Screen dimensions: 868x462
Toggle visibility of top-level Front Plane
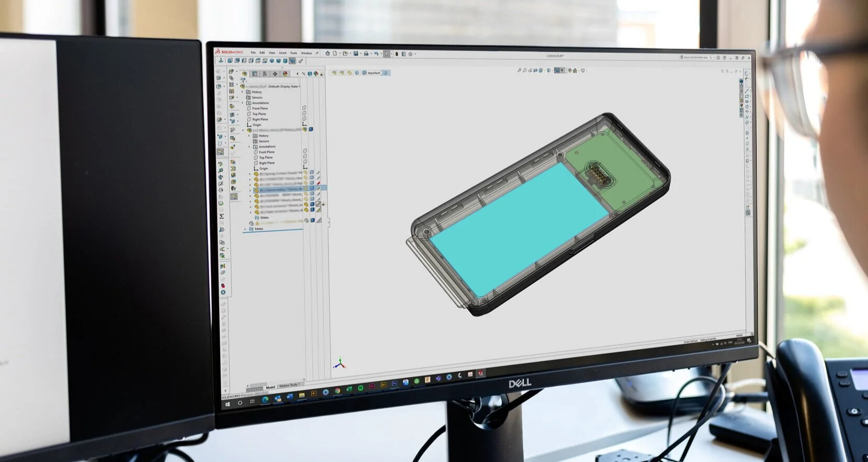pyautogui.click(x=305, y=107)
